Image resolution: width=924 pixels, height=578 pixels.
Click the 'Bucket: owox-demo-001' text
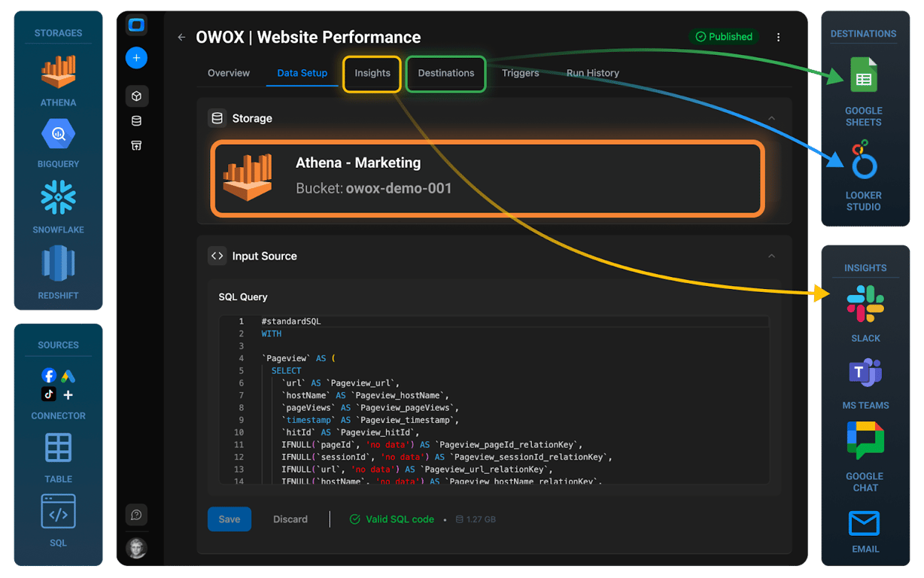coord(374,188)
